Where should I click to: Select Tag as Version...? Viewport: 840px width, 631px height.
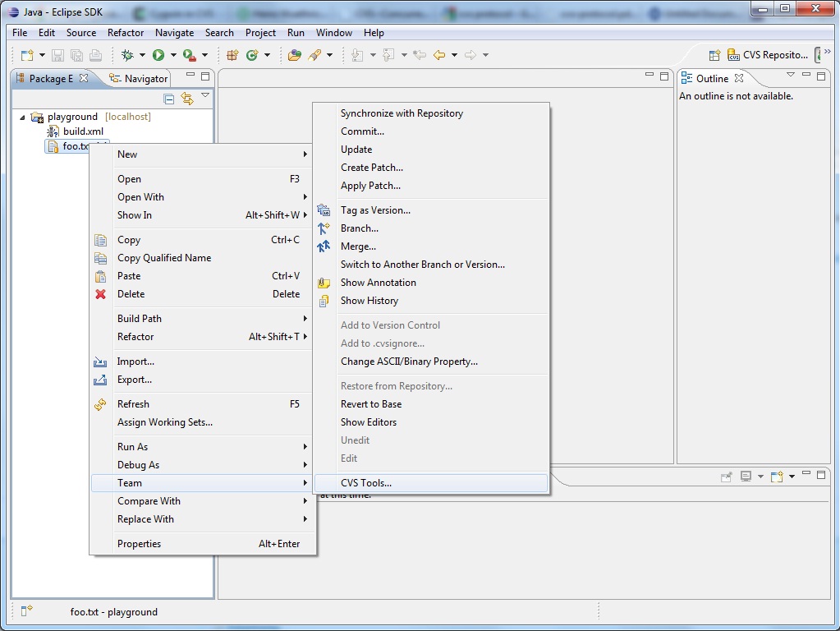(x=431, y=210)
